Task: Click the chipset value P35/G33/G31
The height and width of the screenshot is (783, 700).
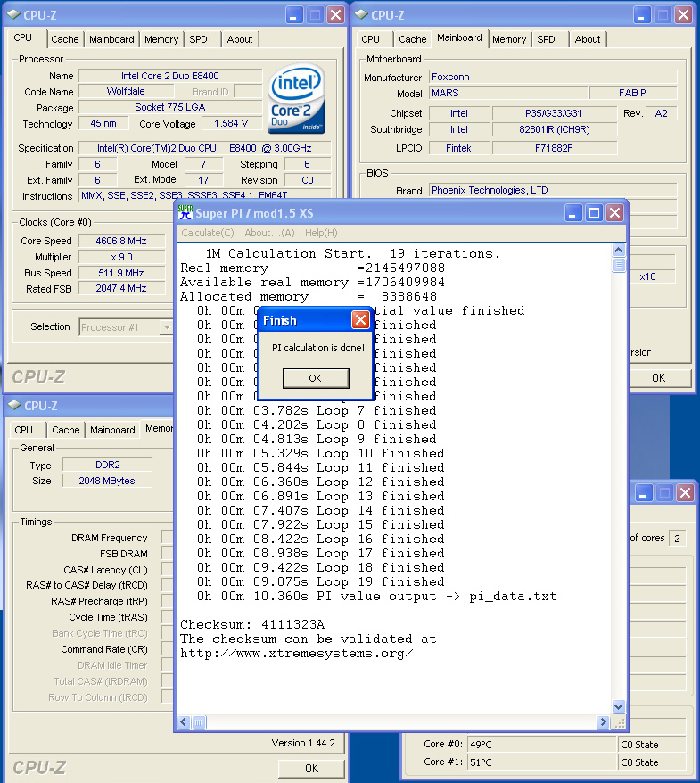Action: [x=554, y=113]
